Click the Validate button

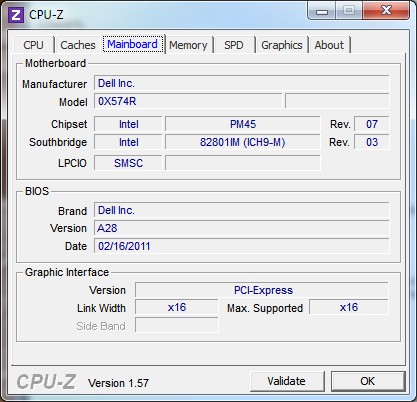287,381
